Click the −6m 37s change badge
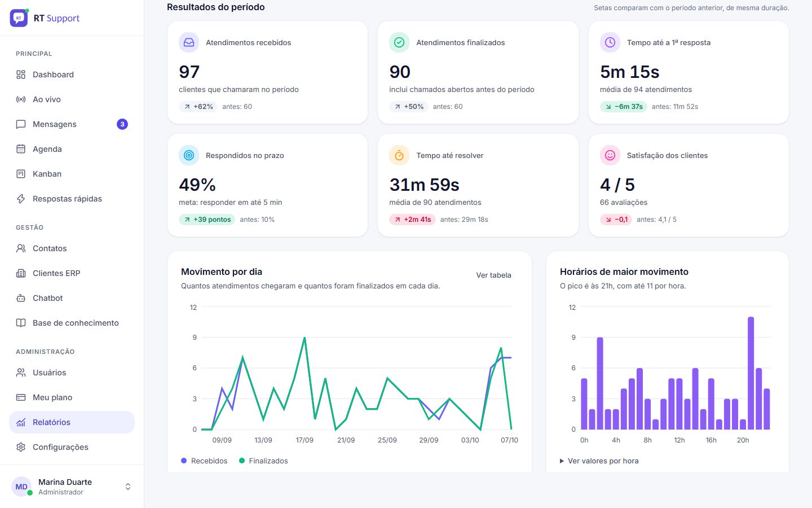The height and width of the screenshot is (508, 812). (x=623, y=107)
